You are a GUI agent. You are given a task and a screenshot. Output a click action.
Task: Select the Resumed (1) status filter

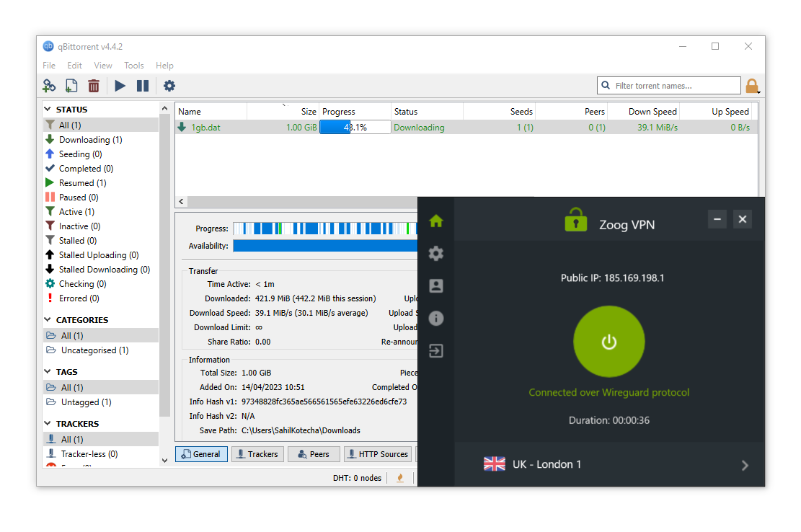click(101, 183)
